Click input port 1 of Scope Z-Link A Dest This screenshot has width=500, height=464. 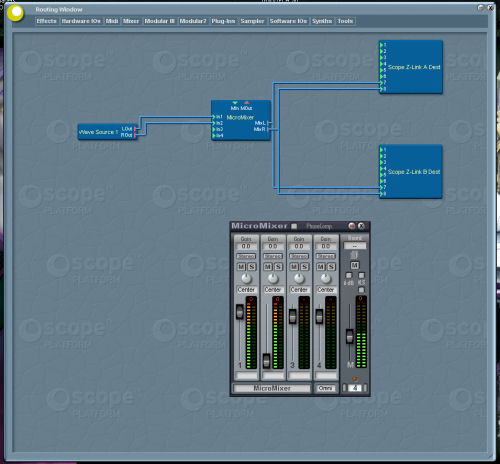pos(382,45)
